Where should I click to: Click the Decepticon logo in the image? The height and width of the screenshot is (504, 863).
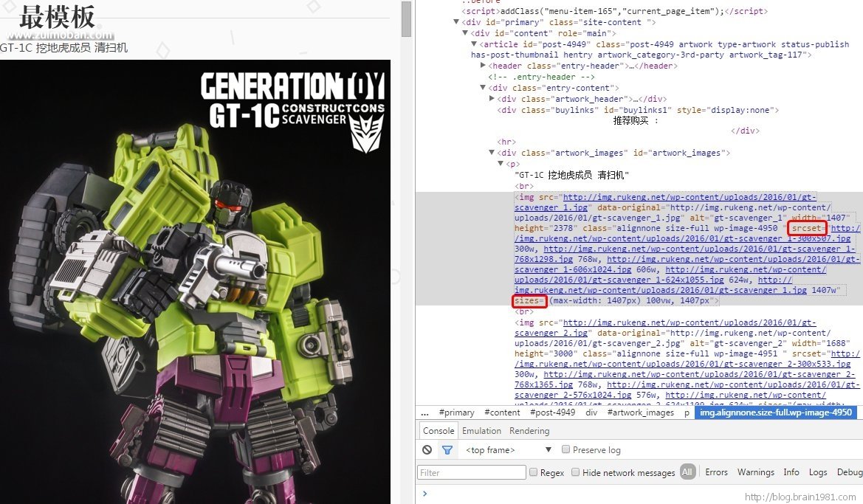[367, 132]
